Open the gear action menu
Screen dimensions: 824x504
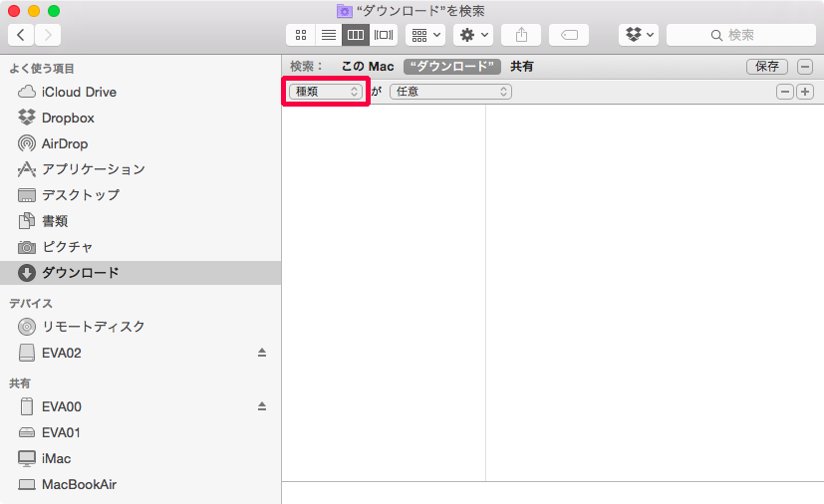coord(473,35)
